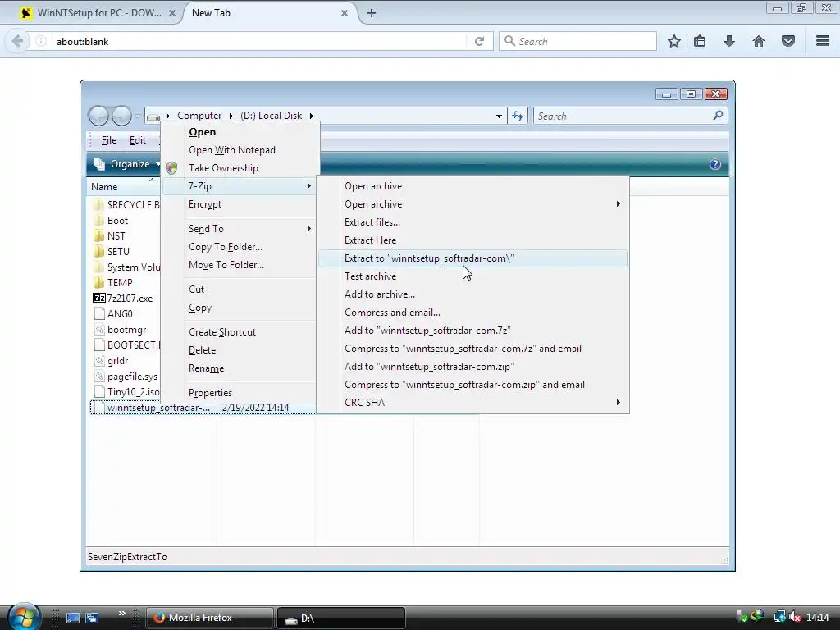
Task: Go to Firefox home page icon
Action: point(759,41)
